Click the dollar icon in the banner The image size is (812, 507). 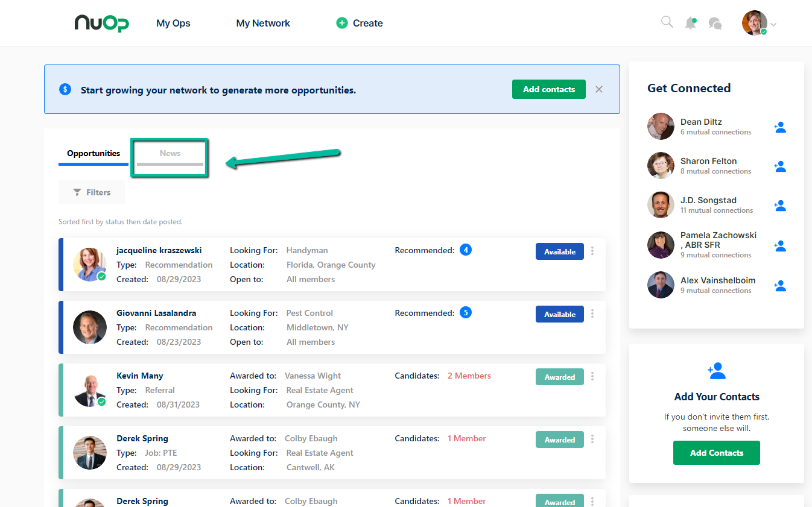point(65,89)
